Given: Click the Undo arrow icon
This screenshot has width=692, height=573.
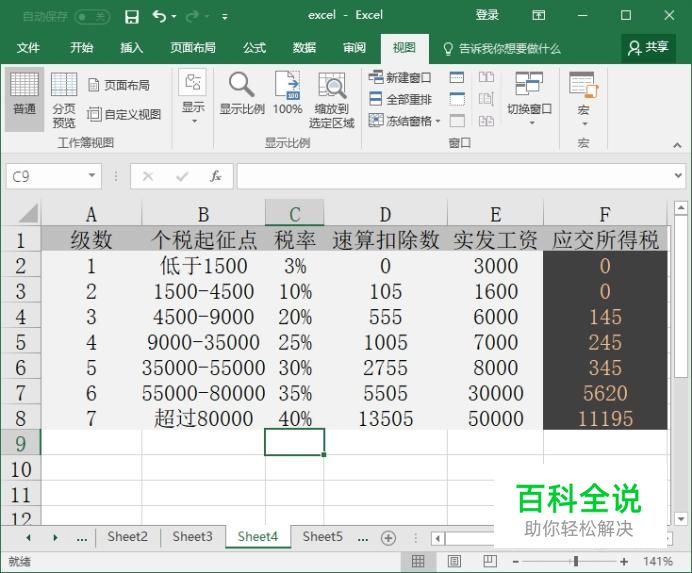Looking at the screenshot, I should coord(159,17).
